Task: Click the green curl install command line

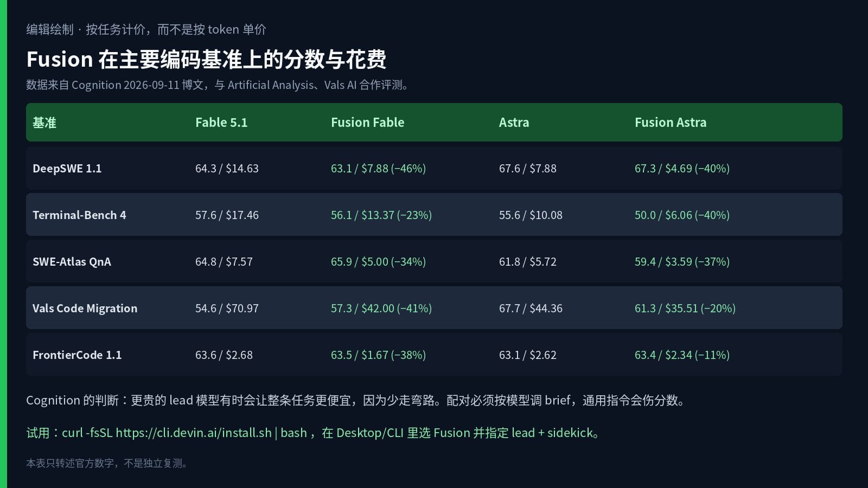Action: point(314,433)
